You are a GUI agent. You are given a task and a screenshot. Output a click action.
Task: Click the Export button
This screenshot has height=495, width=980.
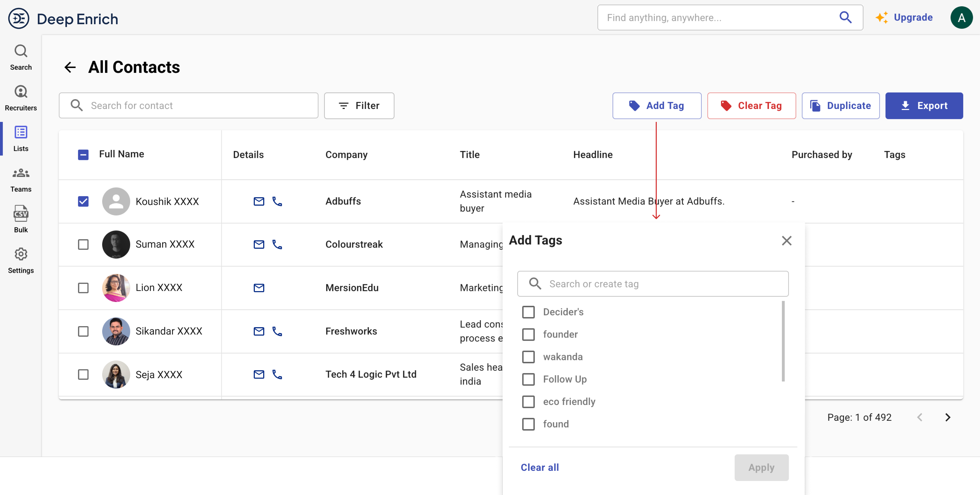point(924,105)
